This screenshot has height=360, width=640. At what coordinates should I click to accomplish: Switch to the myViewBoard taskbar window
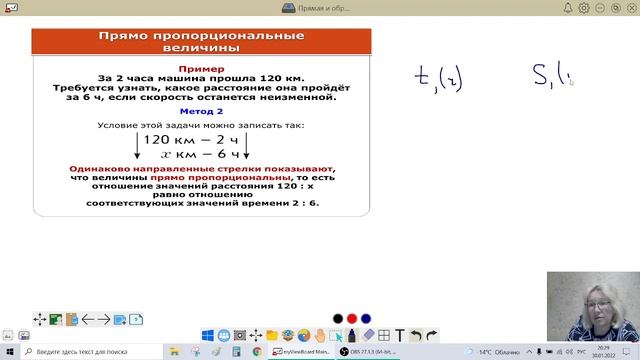tap(301, 351)
